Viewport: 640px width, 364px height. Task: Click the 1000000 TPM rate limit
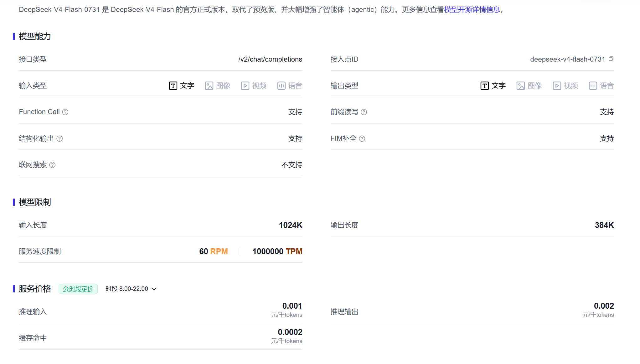coord(277,251)
